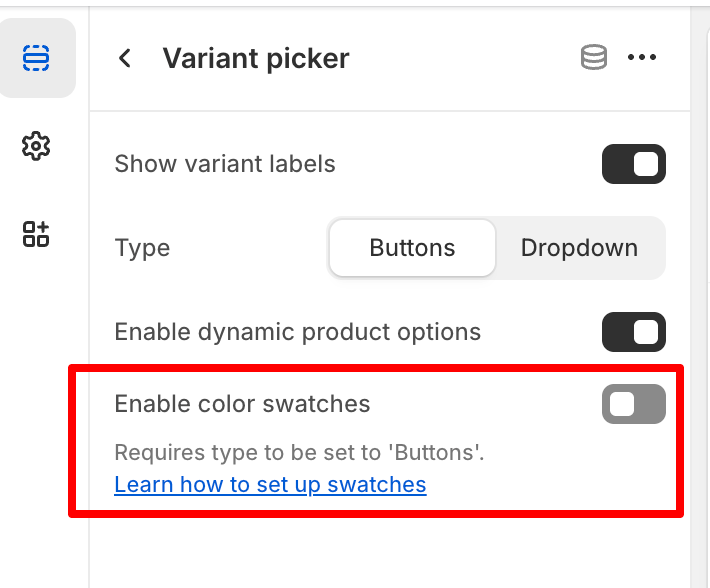The height and width of the screenshot is (588, 710).
Task: Click the Requires type to be set helper text
Action: point(299,452)
